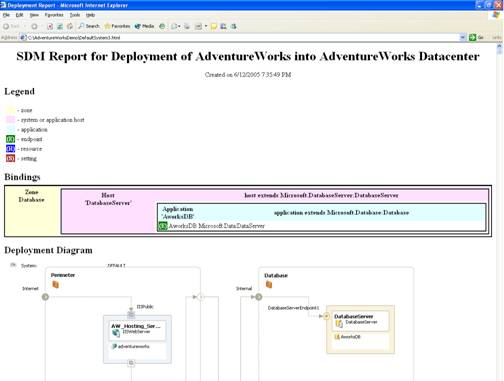Image resolution: width=504 pixels, height=381 pixels.
Task: Open the Media toolbar button
Action: point(144,26)
